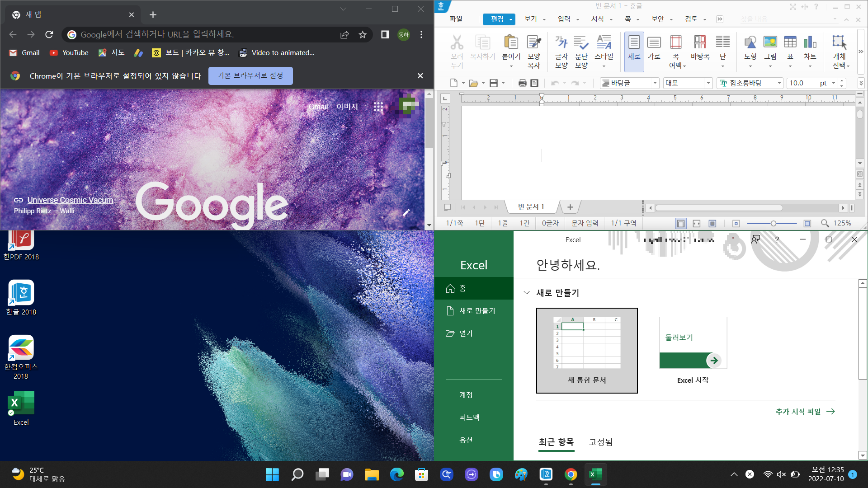
Task: Click the Paste (붙이기) icon in Hangul ribbon
Action: point(511,43)
